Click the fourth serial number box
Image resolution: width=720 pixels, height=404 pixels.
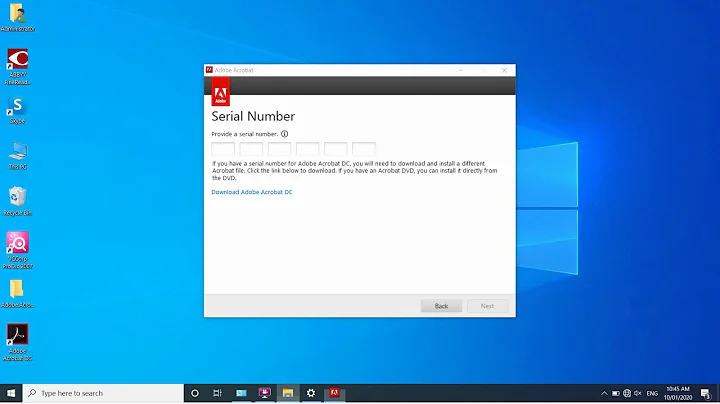[x=307, y=149]
